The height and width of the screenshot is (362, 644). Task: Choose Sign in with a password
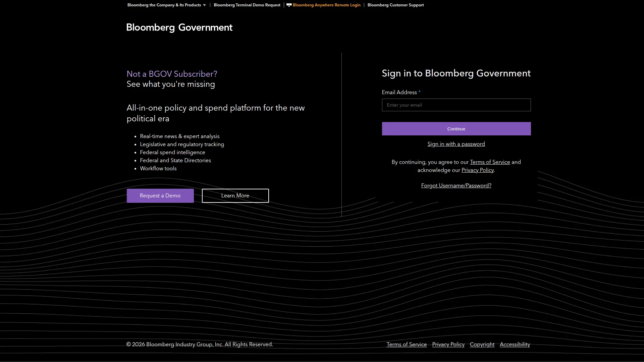click(x=456, y=144)
